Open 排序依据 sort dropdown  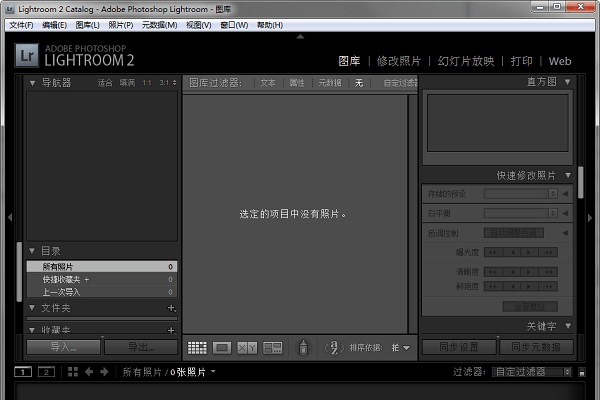click(x=401, y=347)
